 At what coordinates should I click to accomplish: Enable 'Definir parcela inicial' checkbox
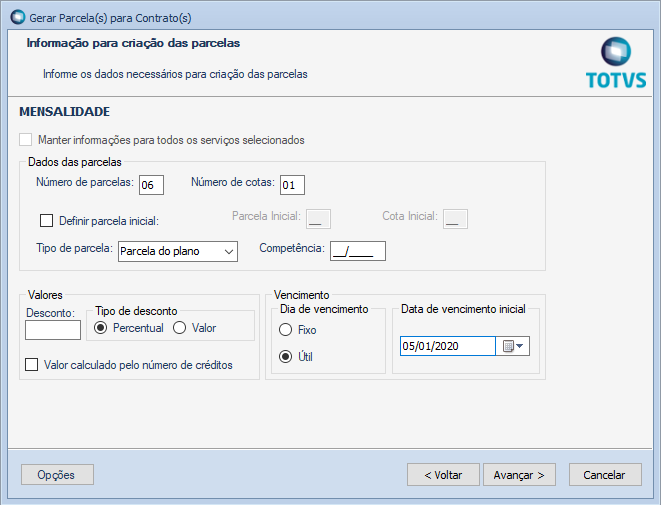pos(46,220)
